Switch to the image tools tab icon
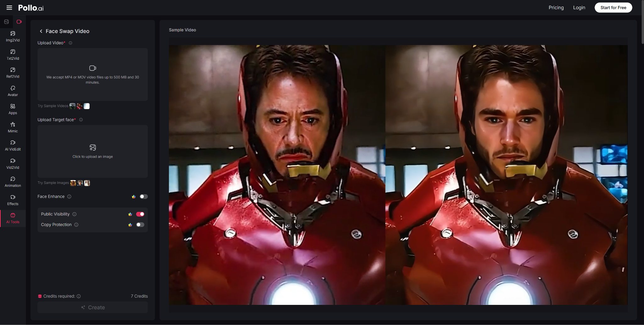644x325 pixels. coord(6,22)
